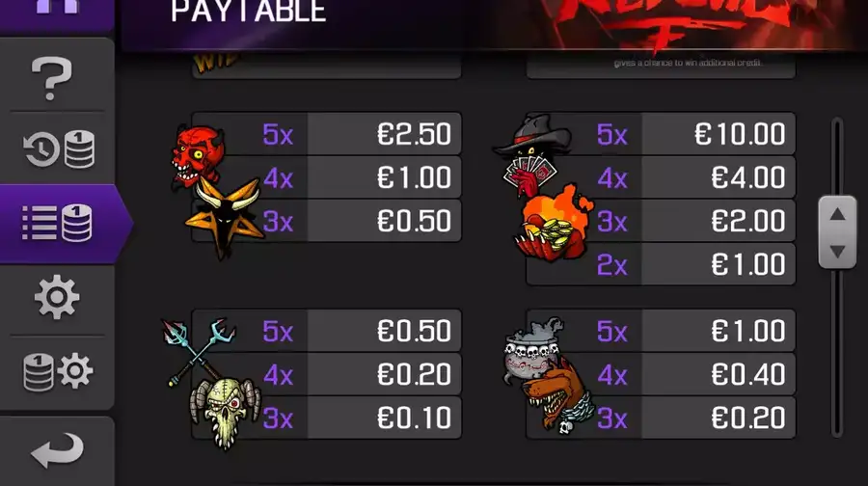Select the paytable list sidebar tab
Image resolution: width=868 pixels, height=486 pixels.
pos(58,223)
